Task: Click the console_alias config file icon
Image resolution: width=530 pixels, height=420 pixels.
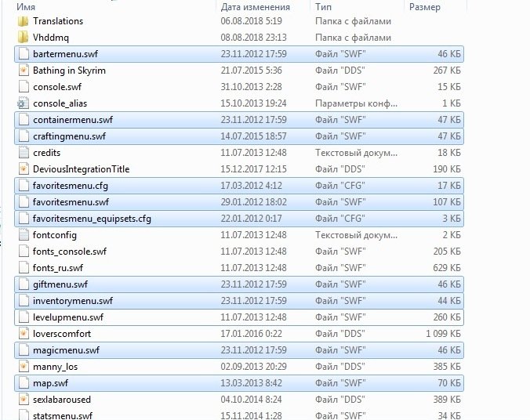Action: pos(23,103)
